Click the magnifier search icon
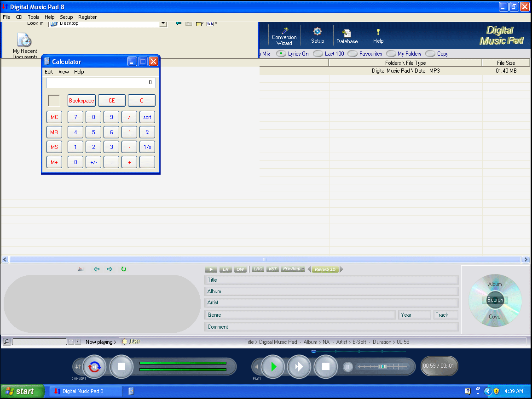Viewport: 532px width, 399px height. (6, 342)
